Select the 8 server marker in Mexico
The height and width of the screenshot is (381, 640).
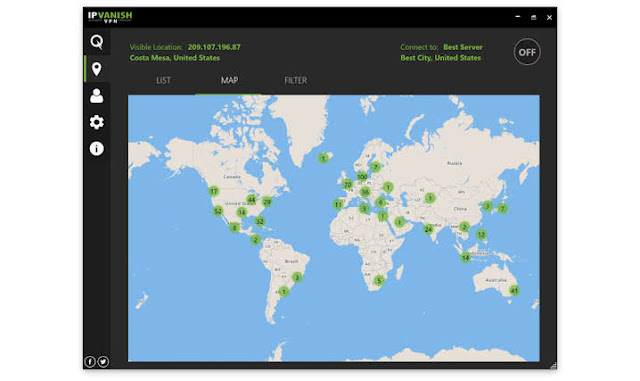pyautogui.click(x=234, y=228)
